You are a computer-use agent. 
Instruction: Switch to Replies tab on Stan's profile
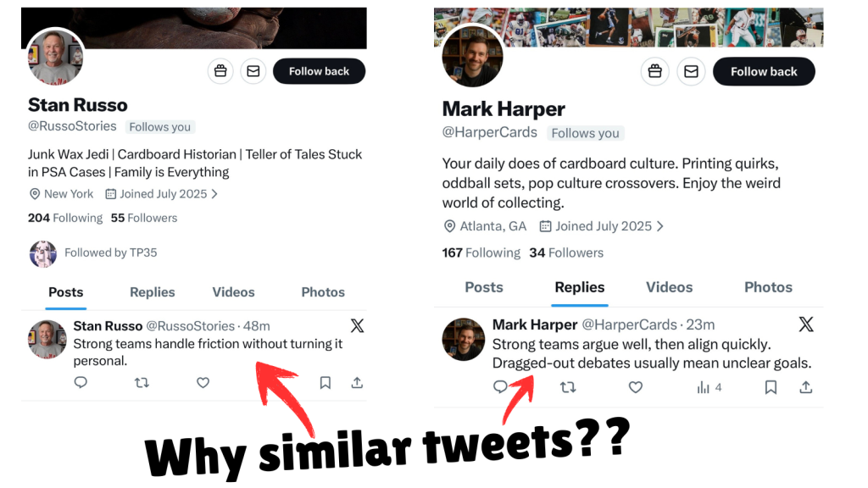point(152,292)
